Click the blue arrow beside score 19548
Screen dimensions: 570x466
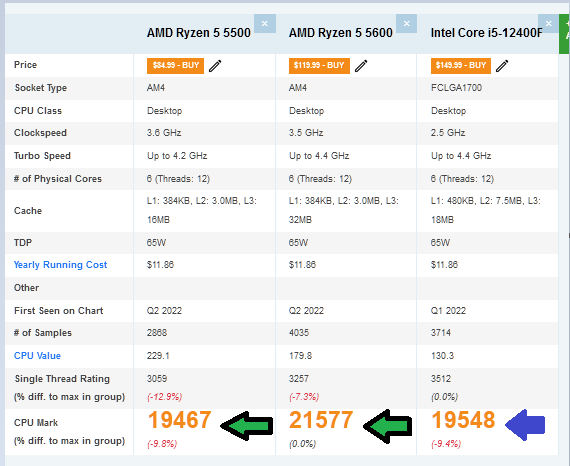click(525, 425)
